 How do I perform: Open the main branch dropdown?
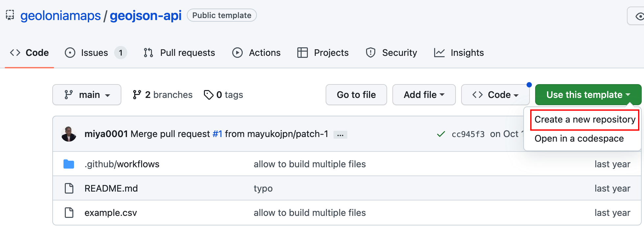pos(87,95)
